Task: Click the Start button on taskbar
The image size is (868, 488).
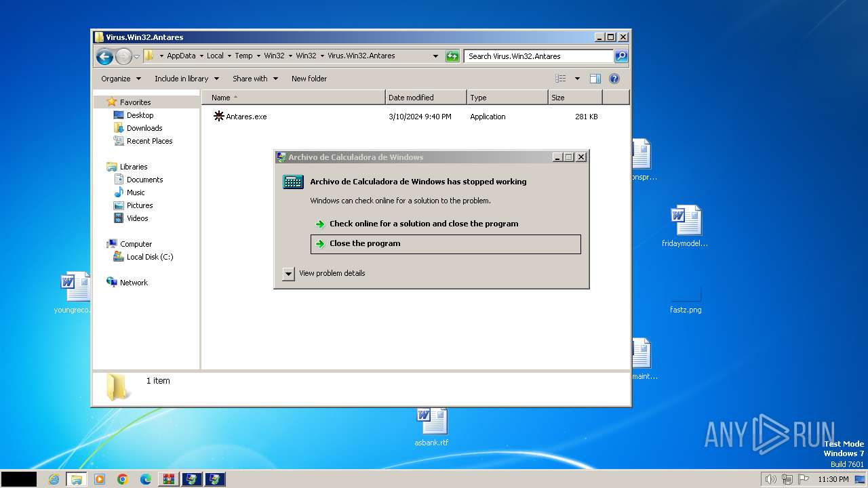Action: click(18, 479)
